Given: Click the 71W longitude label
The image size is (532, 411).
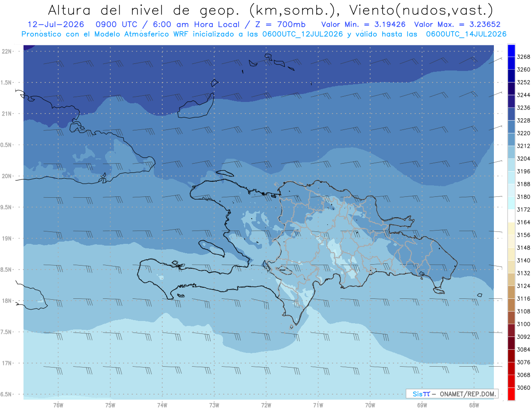Looking at the screenshot, I should click(318, 404).
